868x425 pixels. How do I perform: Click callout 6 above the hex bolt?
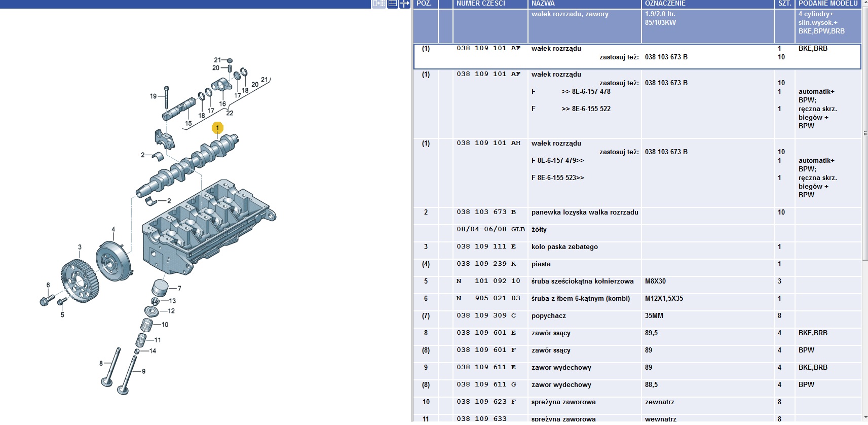pos(48,285)
